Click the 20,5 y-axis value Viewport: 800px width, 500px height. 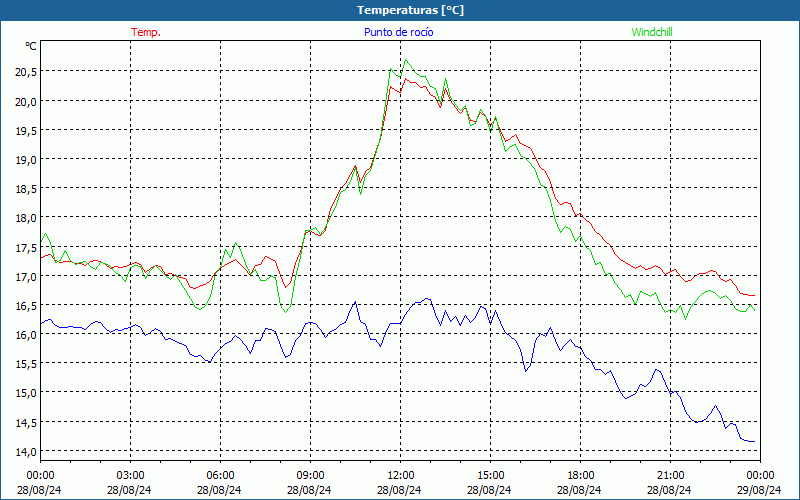click(x=26, y=72)
